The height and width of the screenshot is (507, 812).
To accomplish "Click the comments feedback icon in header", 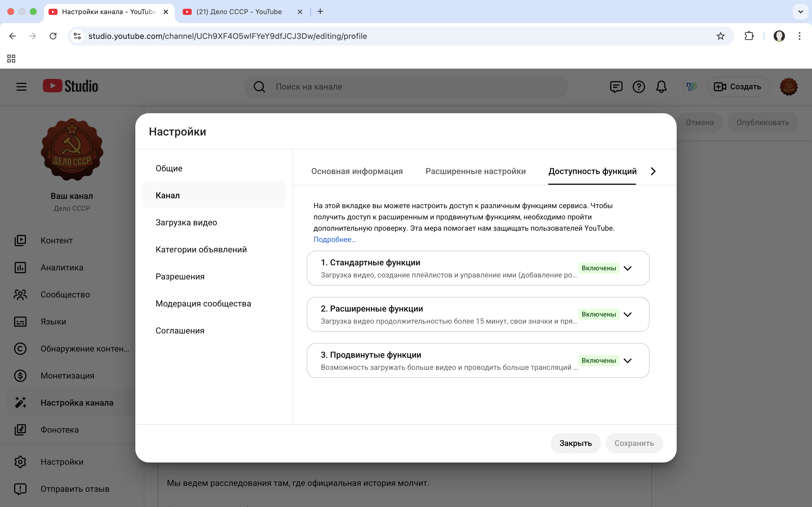I will [x=616, y=87].
